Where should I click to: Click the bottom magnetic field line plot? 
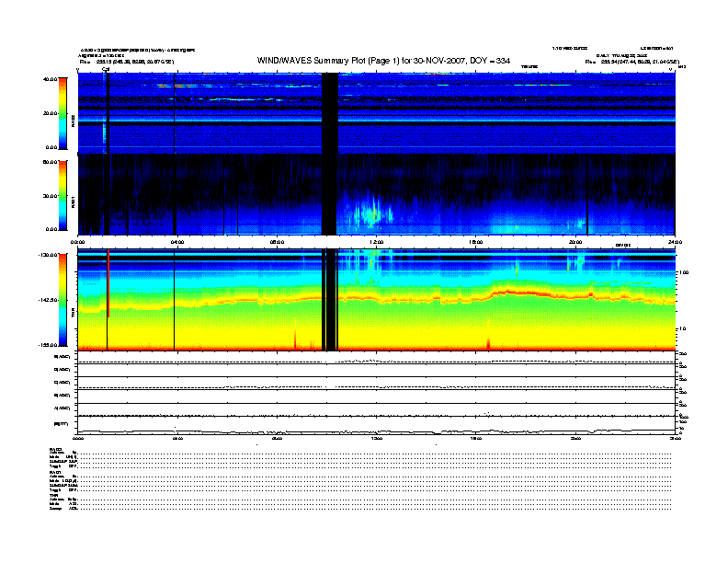coord(376,426)
